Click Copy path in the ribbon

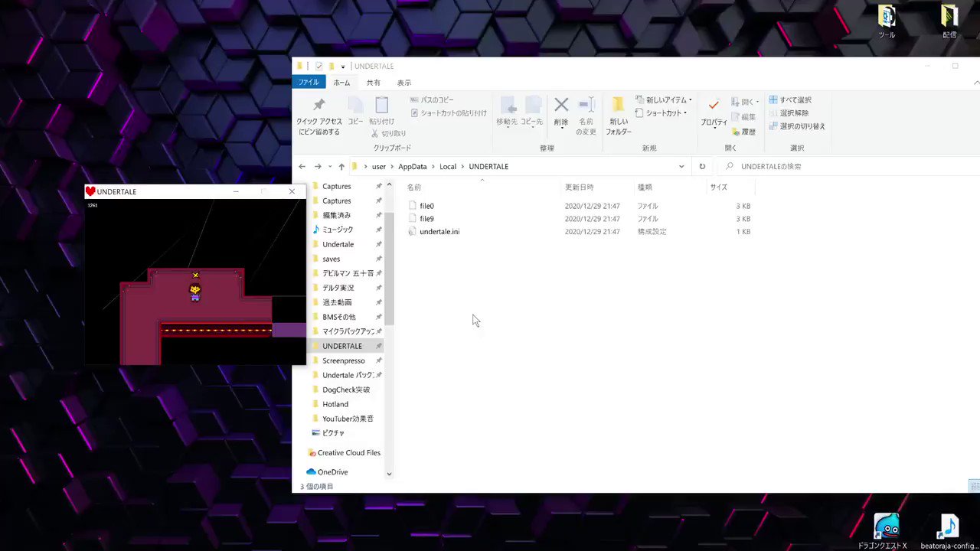coord(431,100)
